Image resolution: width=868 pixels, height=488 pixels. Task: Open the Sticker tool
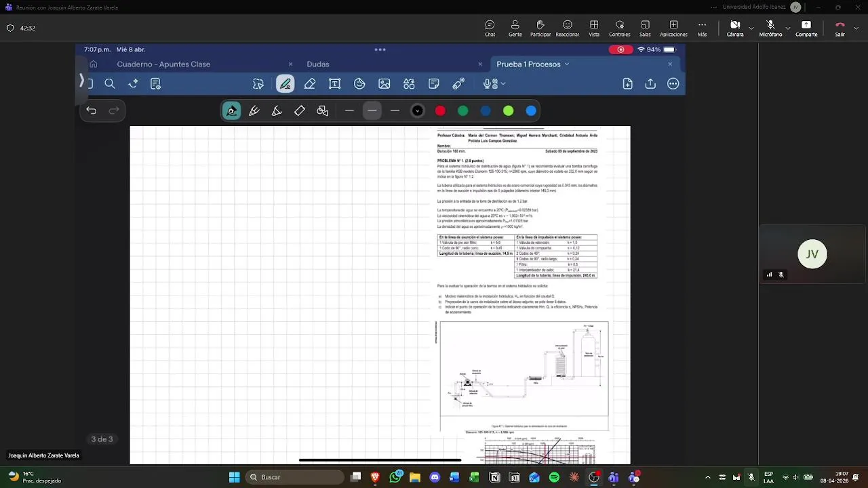pyautogui.click(x=359, y=84)
